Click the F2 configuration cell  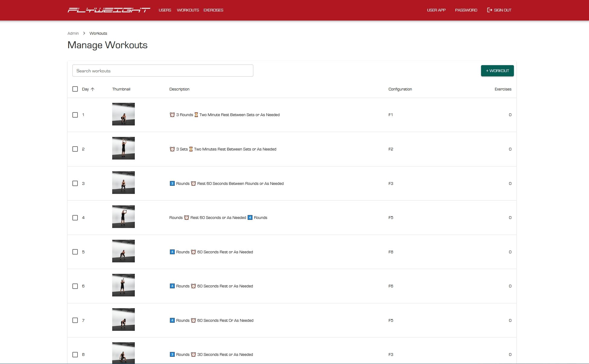[391, 149]
